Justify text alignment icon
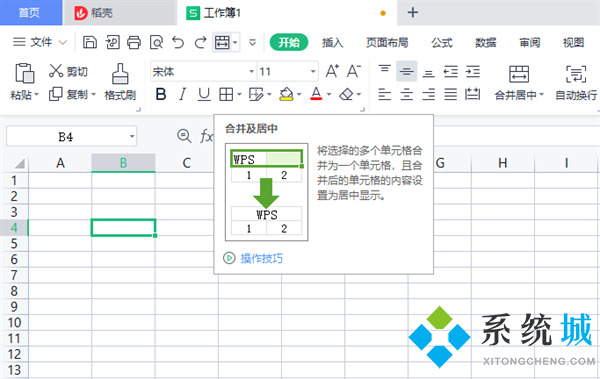The width and height of the screenshot is (600, 379). click(x=451, y=94)
